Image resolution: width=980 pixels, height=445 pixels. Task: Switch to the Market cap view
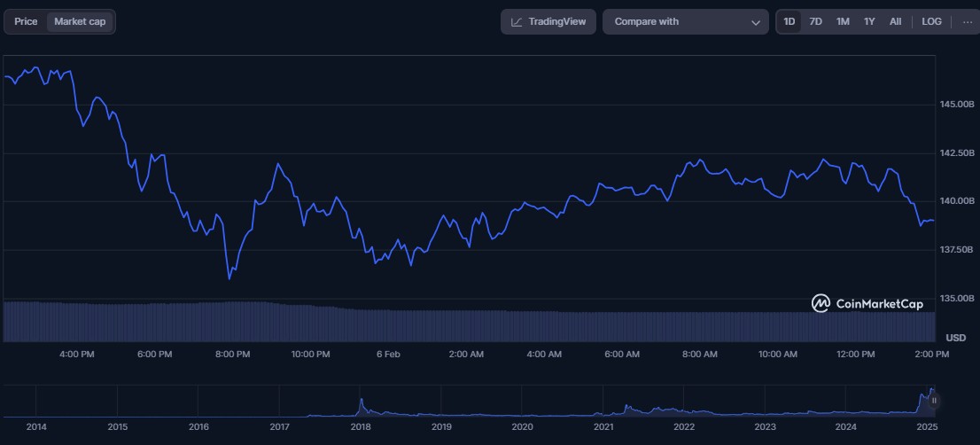click(81, 21)
